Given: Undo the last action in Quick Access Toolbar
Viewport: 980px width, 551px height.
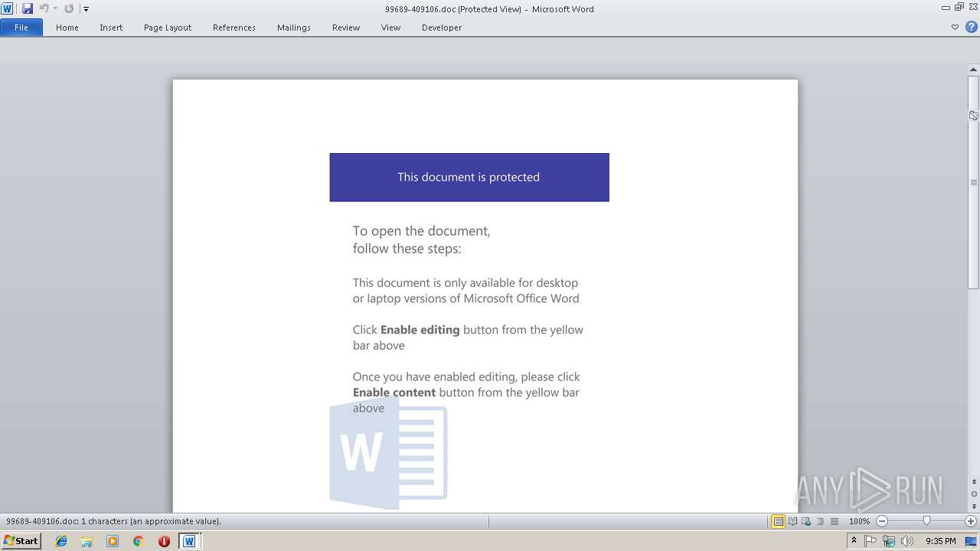Looking at the screenshot, I should pos(44,8).
